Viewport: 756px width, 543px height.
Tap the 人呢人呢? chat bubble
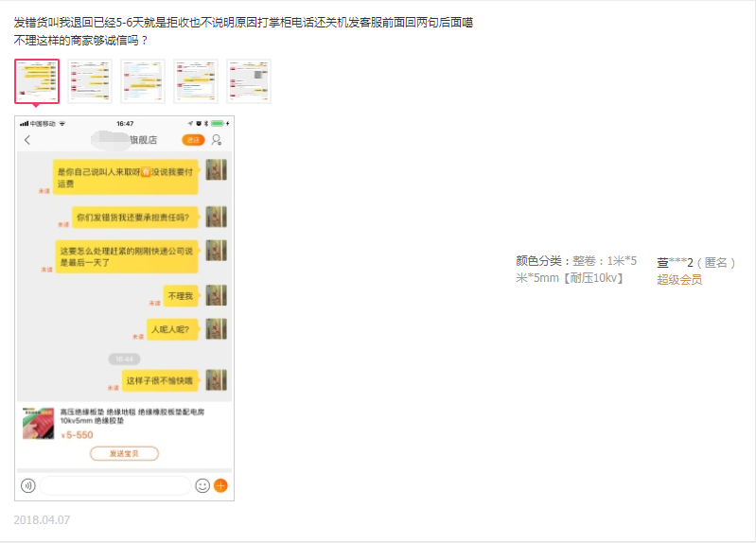173,330
